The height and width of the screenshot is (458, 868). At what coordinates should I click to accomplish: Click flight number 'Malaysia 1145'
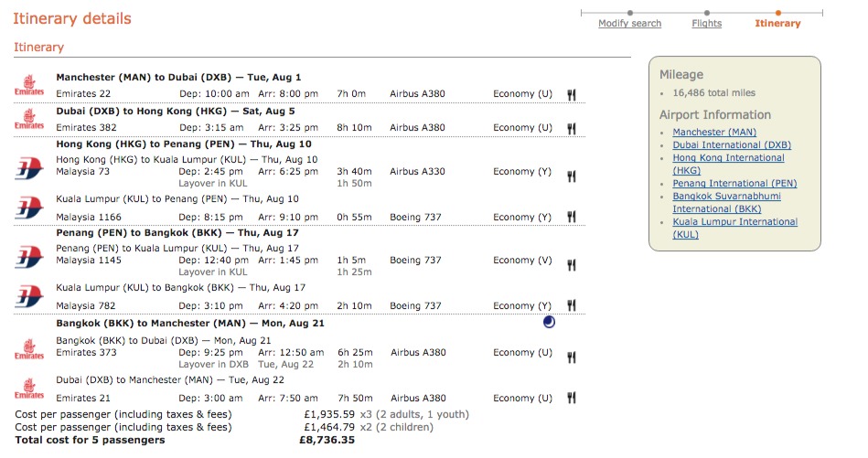pos(88,260)
